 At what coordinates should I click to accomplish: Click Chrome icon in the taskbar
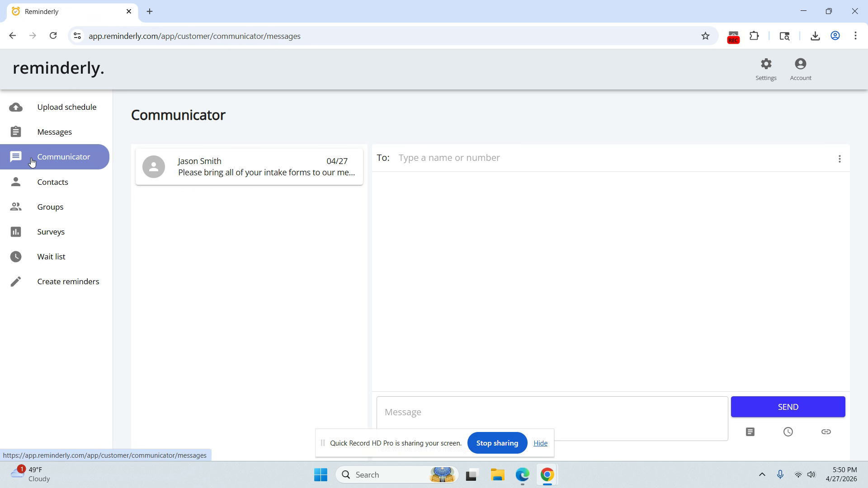point(547,475)
